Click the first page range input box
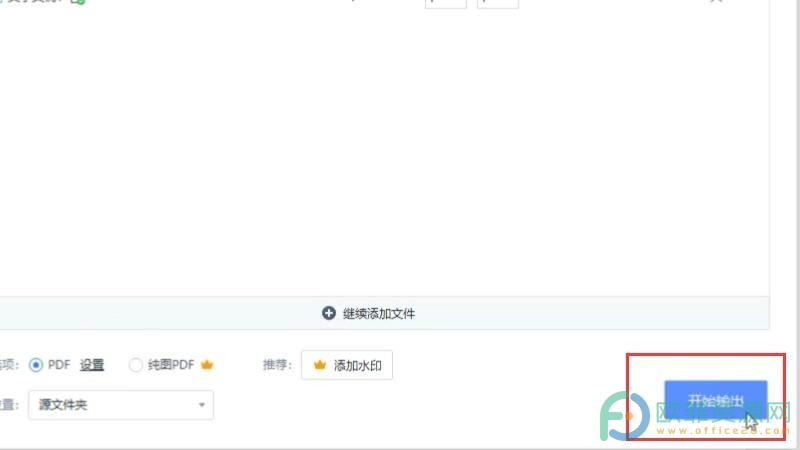The height and width of the screenshot is (450, 800). tap(445, 3)
